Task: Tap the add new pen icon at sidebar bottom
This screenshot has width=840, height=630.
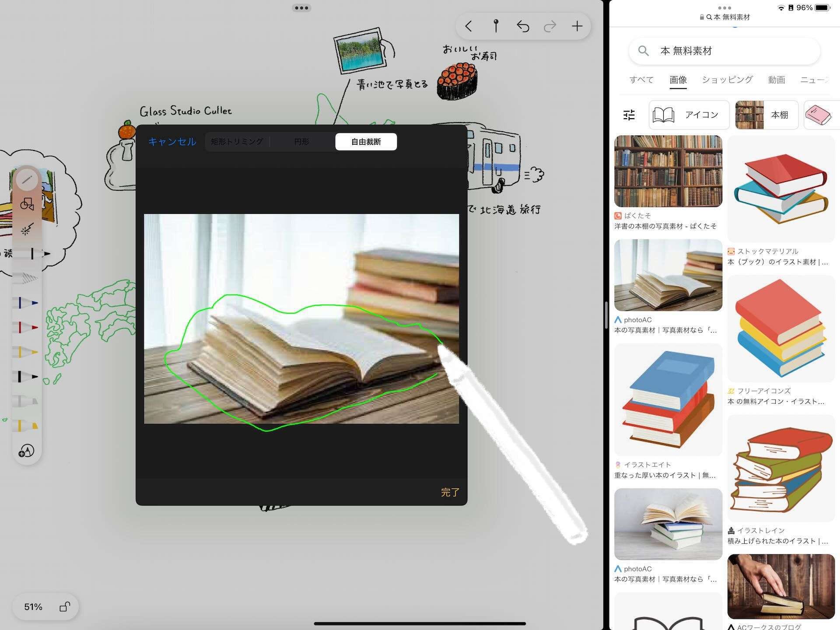Action: (27, 451)
